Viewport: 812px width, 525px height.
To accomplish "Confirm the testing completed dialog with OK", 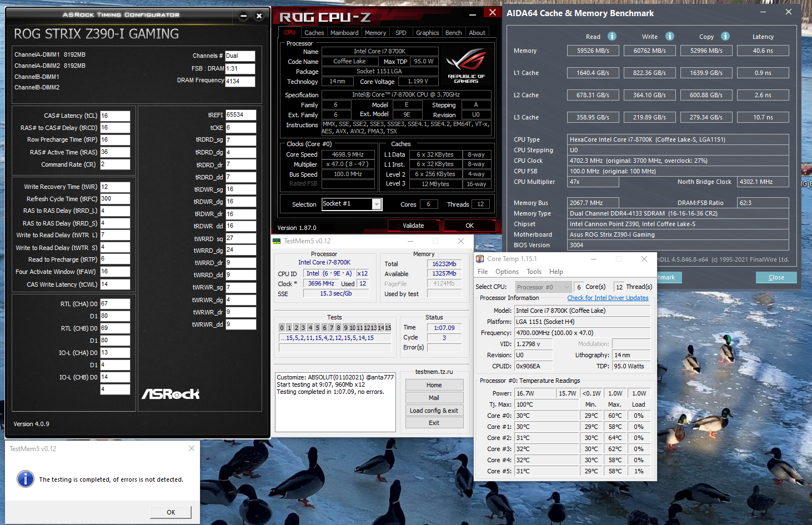I will [x=171, y=512].
